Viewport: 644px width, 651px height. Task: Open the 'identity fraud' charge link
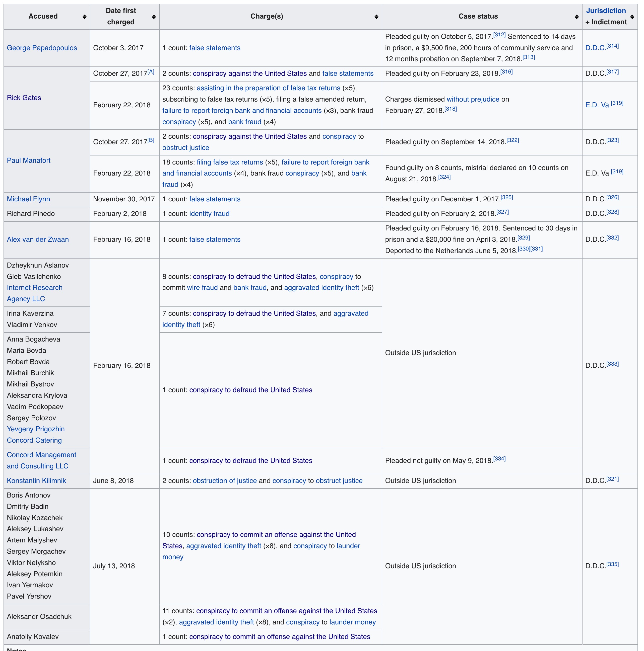209,214
